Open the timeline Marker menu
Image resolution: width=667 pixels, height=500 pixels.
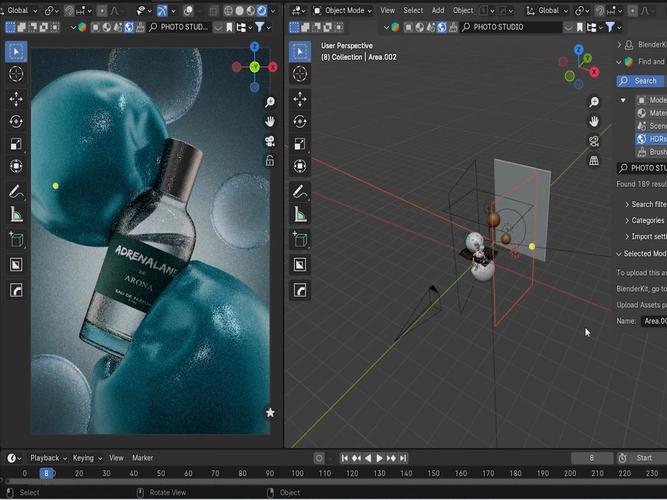pyautogui.click(x=143, y=458)
